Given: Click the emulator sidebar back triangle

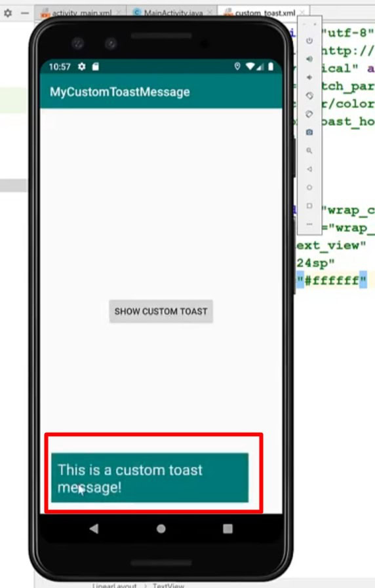Looking at the screenshot, I should 309,169.
